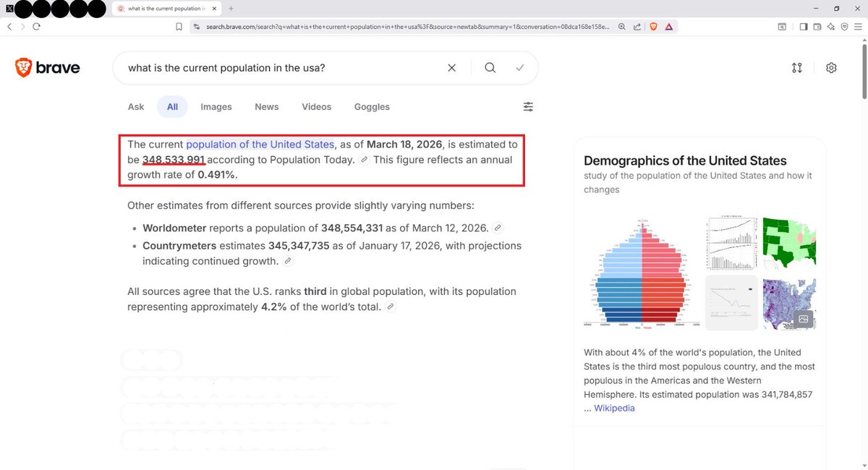Switch to the Videos tab
This screenshot has height=470, width=868.
[317, 107]
